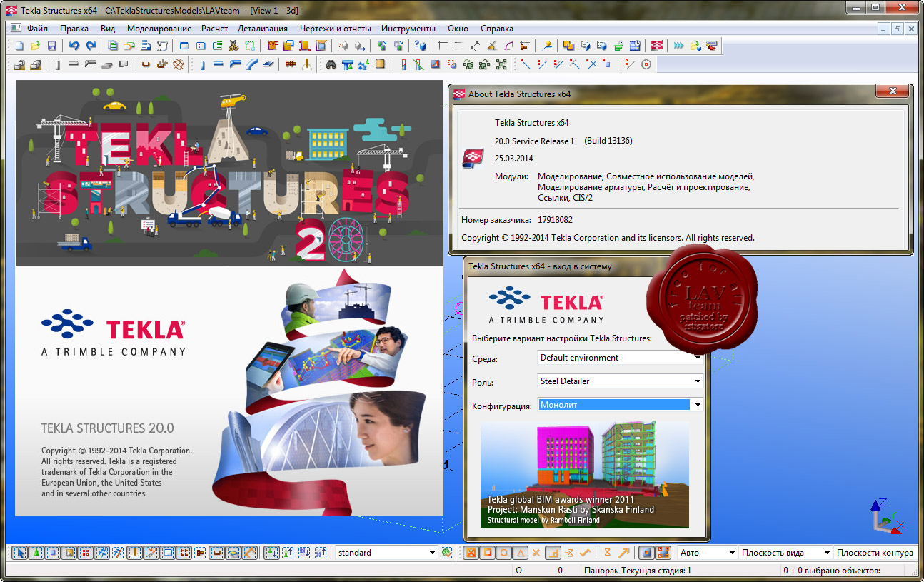Save the model with floppy disk icon
Viewport: 924px width, 582px height.
click(51, 46)
